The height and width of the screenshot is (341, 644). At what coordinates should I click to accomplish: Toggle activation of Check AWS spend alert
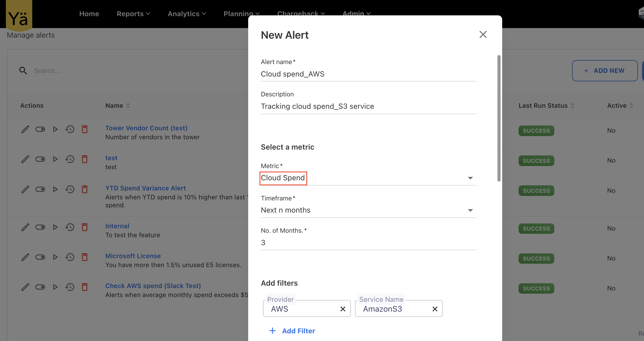tap(40, 287)
